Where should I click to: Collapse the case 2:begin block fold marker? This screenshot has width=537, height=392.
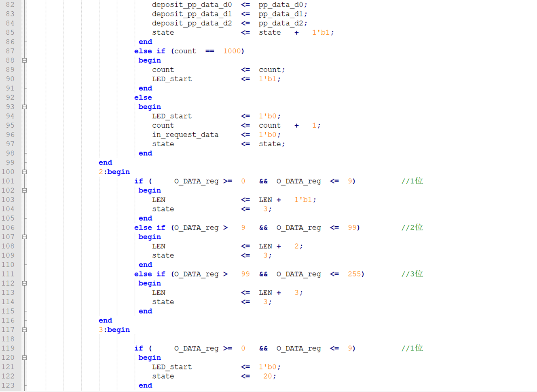point(24,172)
